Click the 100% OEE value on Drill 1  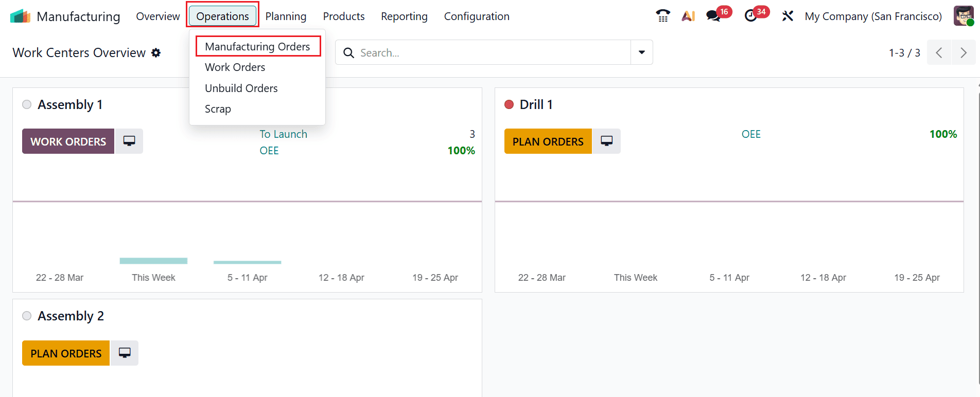(x=943, y=134)
